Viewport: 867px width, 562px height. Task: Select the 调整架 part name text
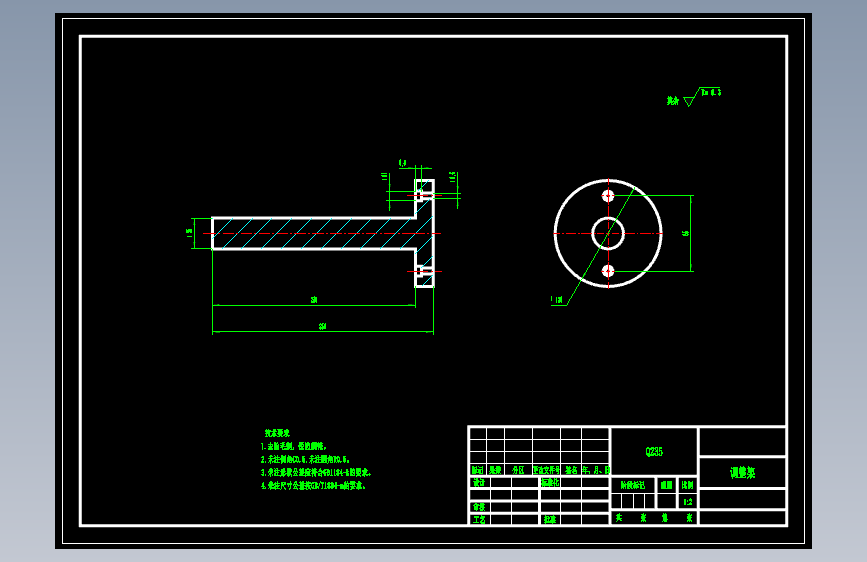point(743,473)
